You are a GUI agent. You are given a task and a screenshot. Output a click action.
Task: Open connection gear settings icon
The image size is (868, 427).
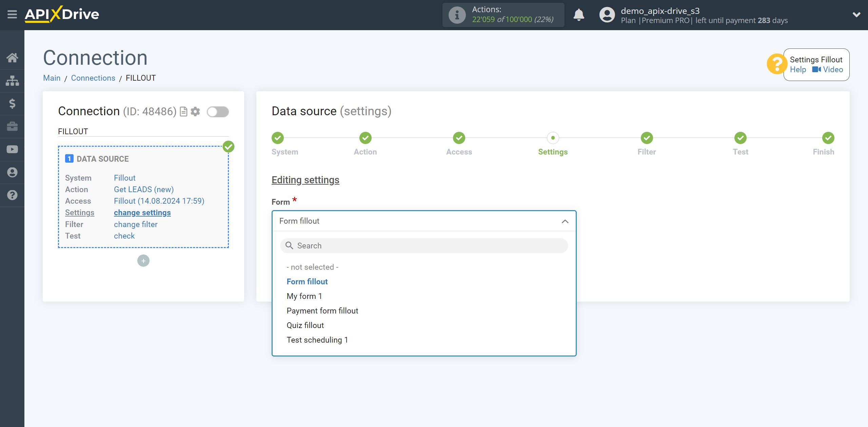tap(195, 111)
